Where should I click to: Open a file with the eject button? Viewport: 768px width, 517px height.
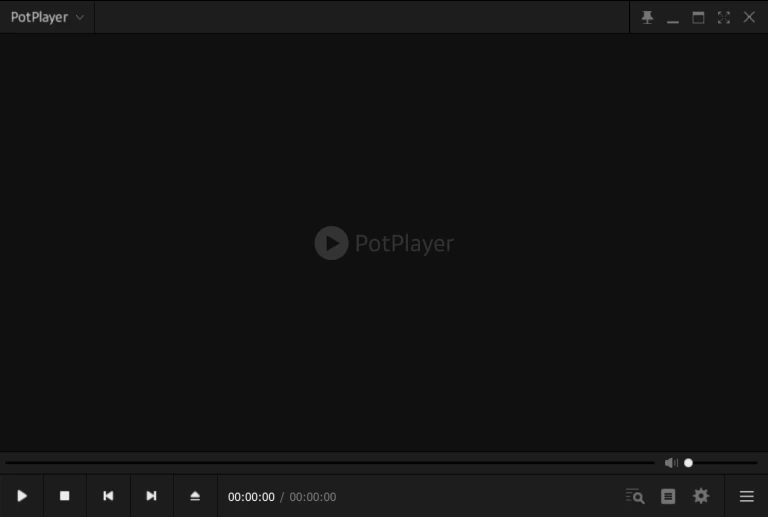[195, 496]
